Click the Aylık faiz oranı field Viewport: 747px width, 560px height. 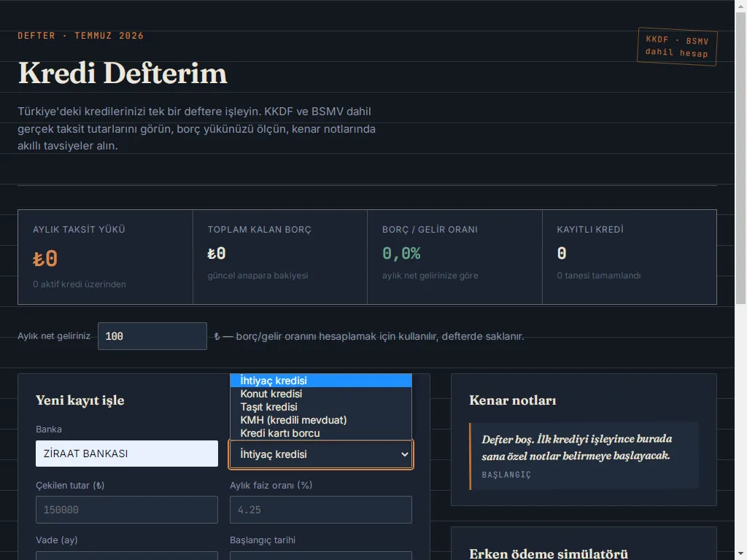[x=321, y=510]
